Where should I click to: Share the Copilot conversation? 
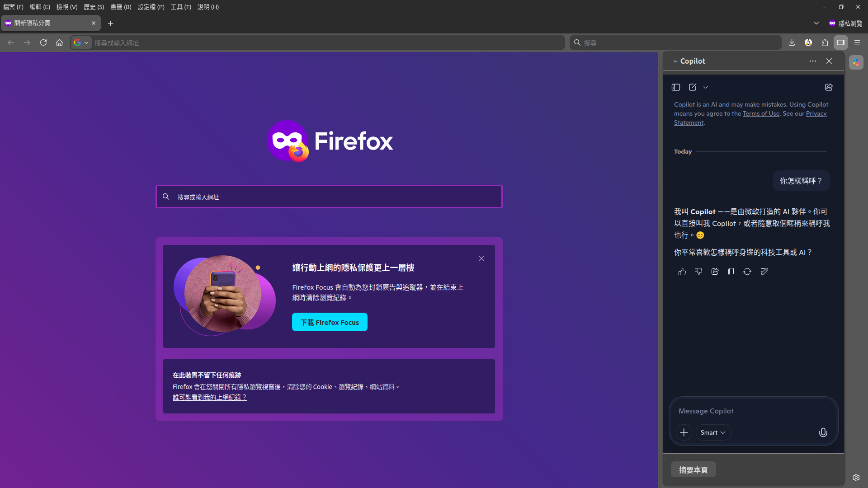[829, 87]
